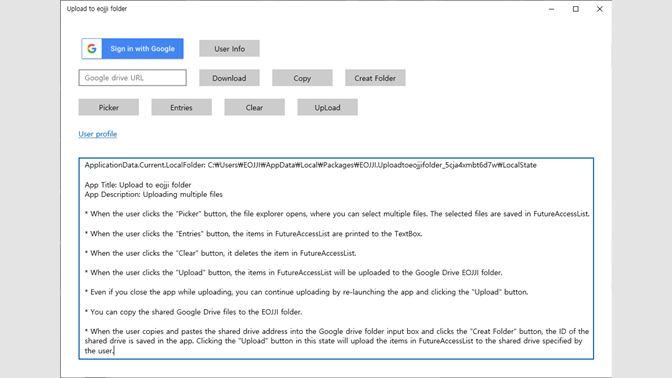The image size is (672, 378).
Task: Click the line starting 'ApplicationData.Current.LocalFolder'
Action: (x=310, y=165)
